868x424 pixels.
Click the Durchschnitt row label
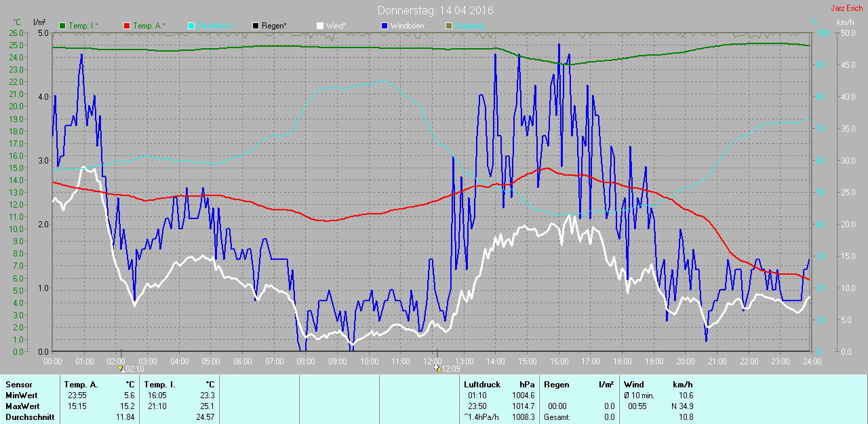point(29,417)
